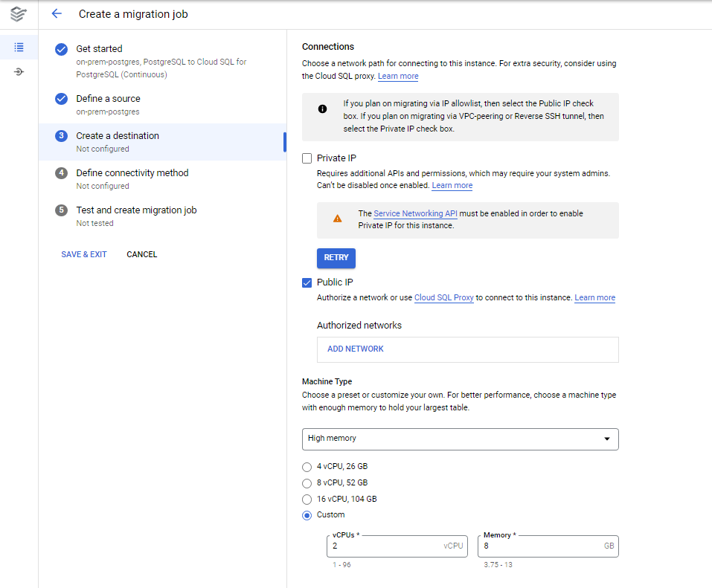Uncheck the Public IP checkbox
Viewport: 712px width, 588px height.
click(307, 282)
